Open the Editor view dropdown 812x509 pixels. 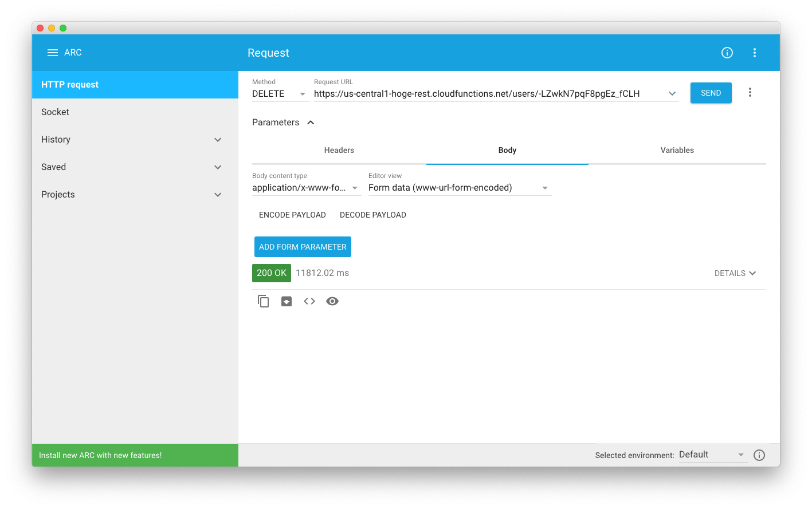[x=460, y=188]
